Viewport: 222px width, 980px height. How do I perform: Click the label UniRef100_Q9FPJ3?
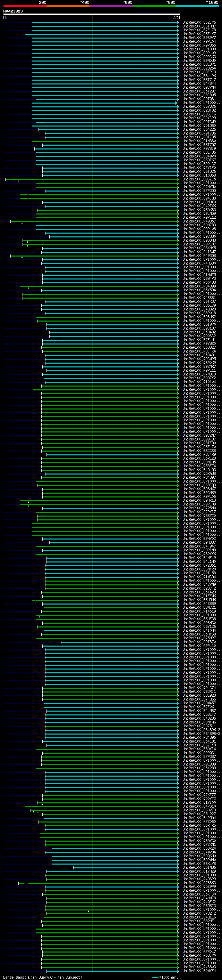tap(199, 72)
